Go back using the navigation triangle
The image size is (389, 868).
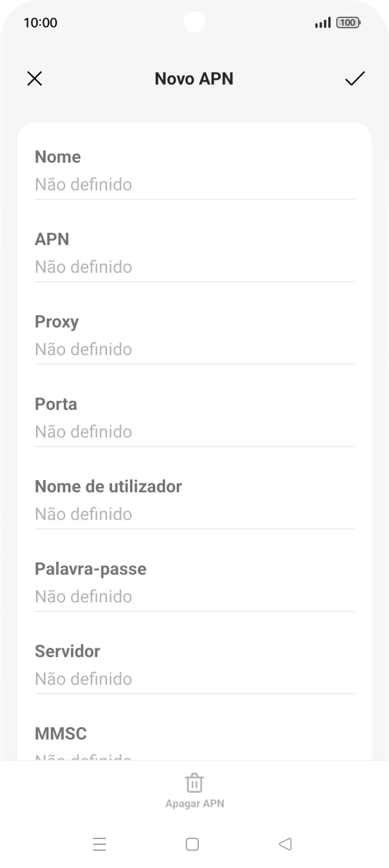point(285,844)
